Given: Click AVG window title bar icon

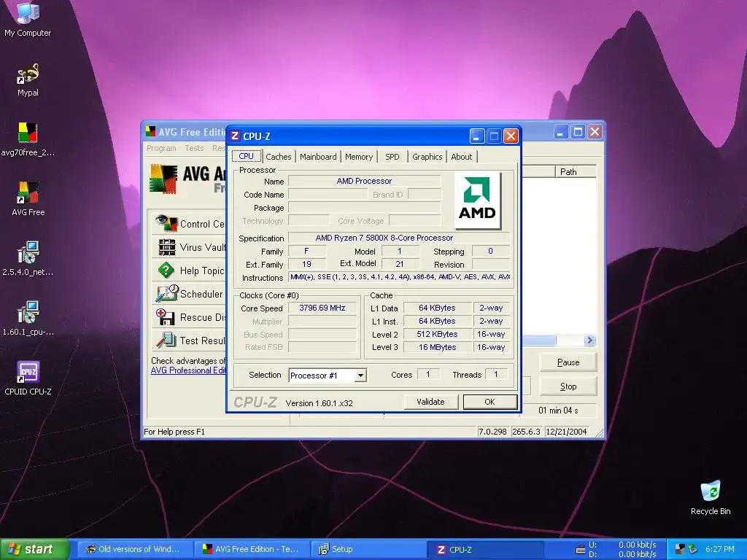Looking at the screenshot, I should coord(150,132).
